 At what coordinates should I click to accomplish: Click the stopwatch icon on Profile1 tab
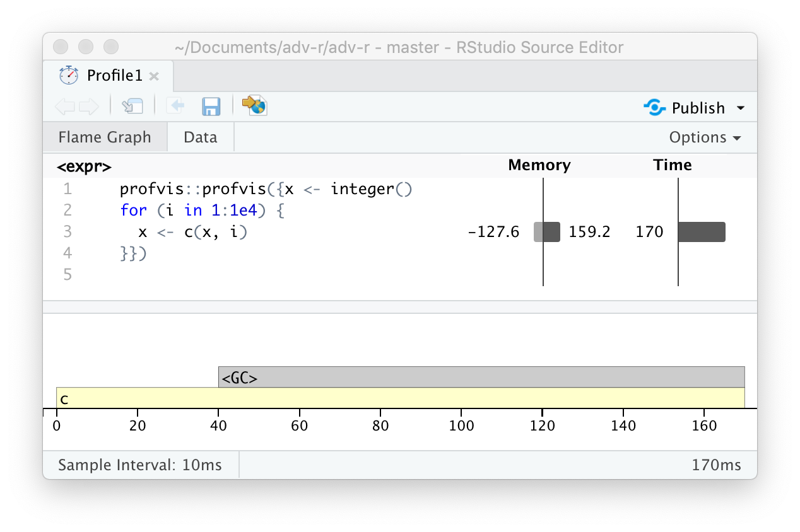[68, 76]
